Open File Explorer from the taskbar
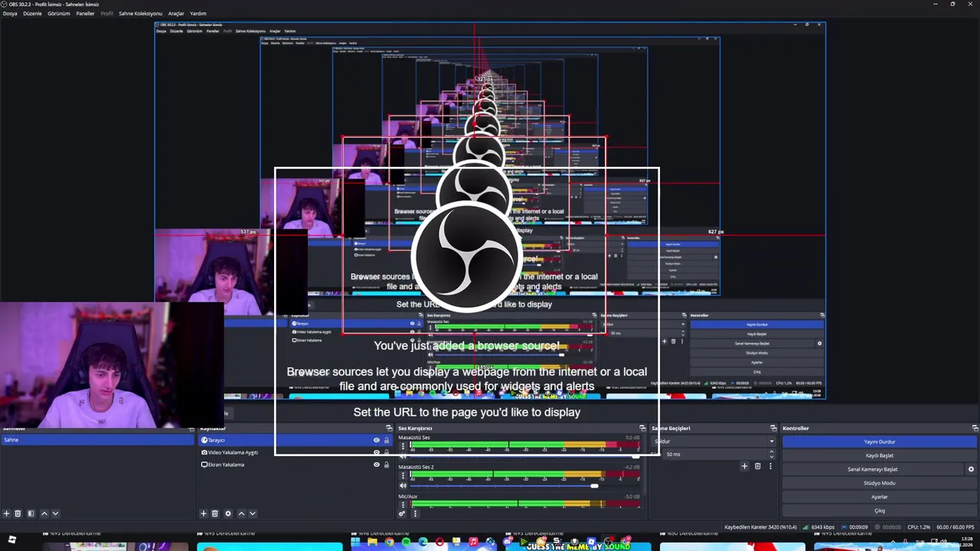Screen dimensions: 980x551 click(x=372, y=543)
